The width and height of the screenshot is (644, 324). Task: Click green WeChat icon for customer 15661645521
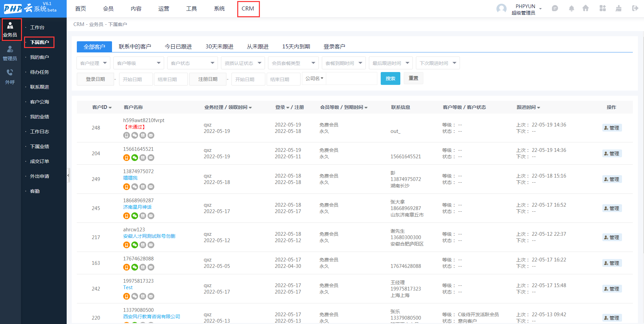[x=135, y=158]
